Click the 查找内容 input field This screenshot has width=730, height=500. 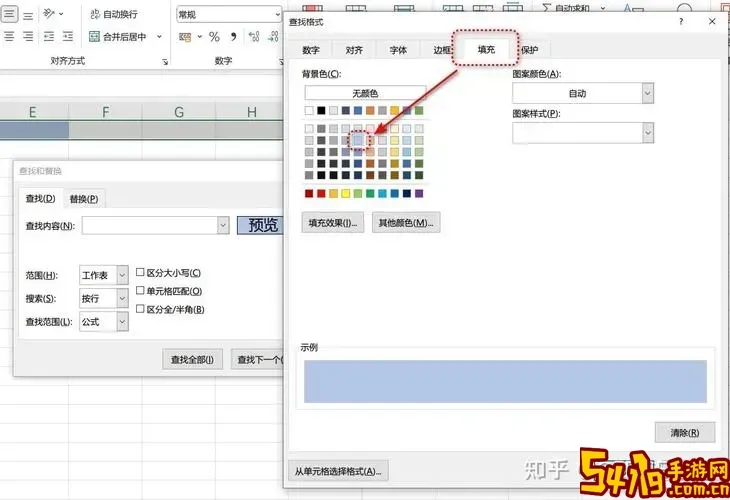click(x=150, y=225)
